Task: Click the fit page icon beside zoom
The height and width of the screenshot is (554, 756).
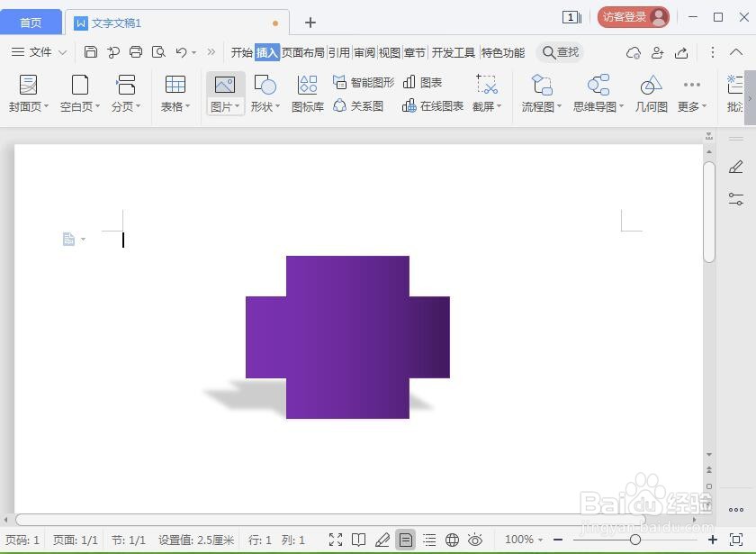Action: click(736, 540)
